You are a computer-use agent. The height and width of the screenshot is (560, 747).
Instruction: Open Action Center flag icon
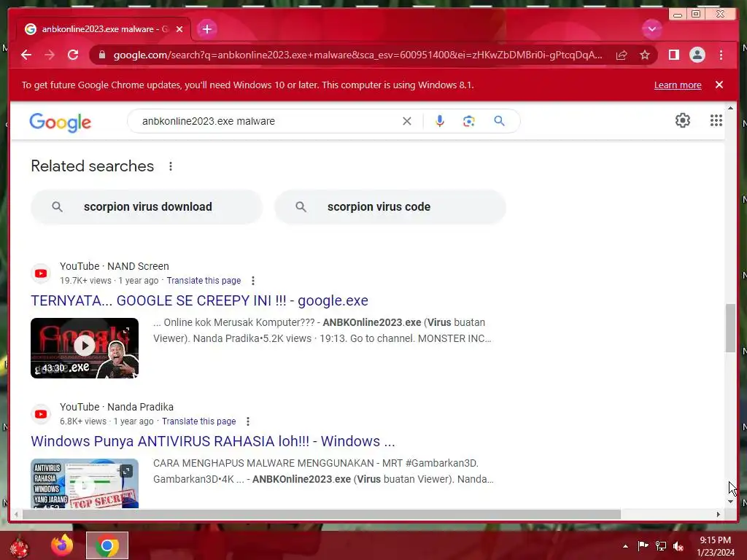643,546
